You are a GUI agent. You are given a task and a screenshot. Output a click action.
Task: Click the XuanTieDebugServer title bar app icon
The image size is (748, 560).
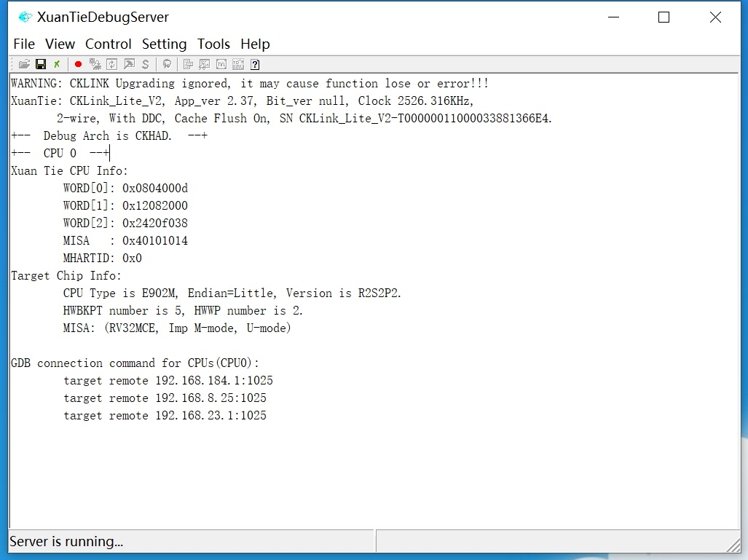click(25, 17)
